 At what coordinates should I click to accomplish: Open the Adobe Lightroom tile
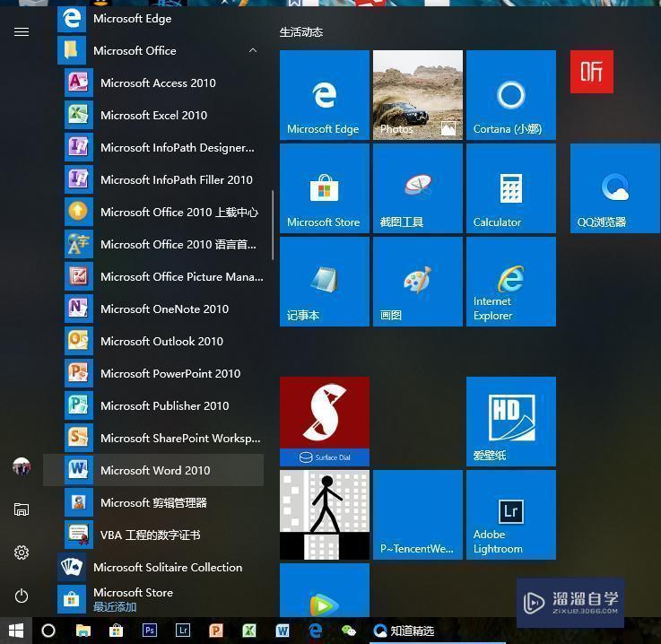tap(511, 515)
